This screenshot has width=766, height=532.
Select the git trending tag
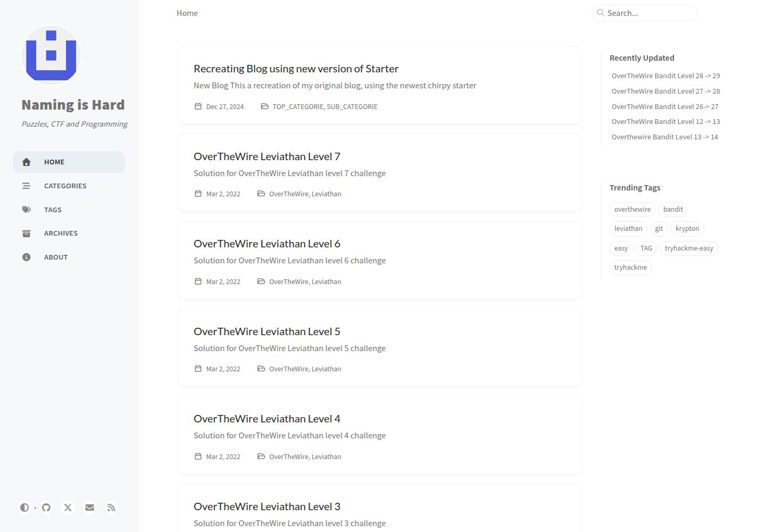[x=659, y=229]
